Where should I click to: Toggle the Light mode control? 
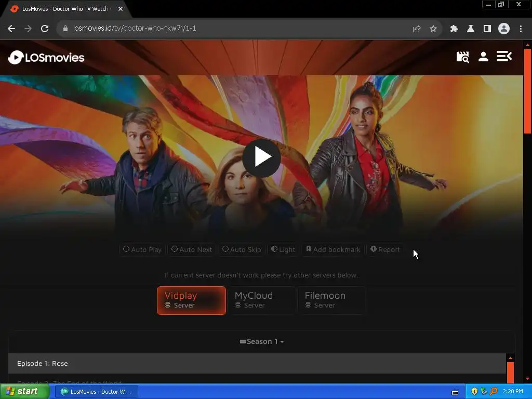[x=283, y=249]
